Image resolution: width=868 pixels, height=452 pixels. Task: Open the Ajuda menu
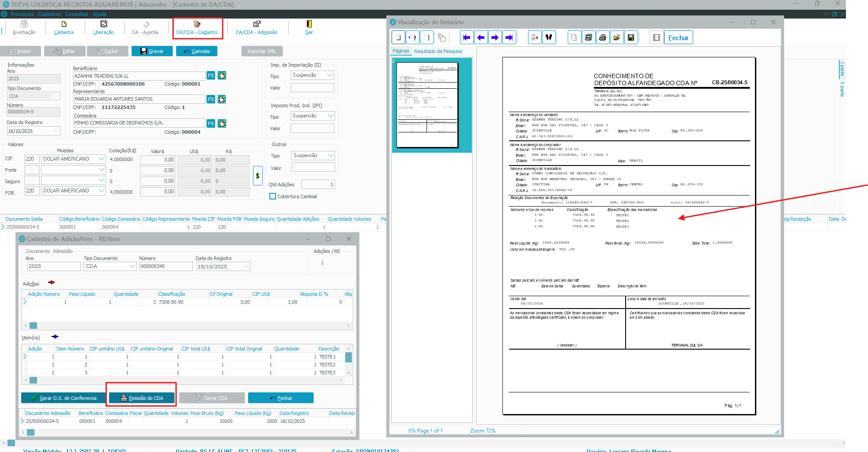tap(99, 14)
